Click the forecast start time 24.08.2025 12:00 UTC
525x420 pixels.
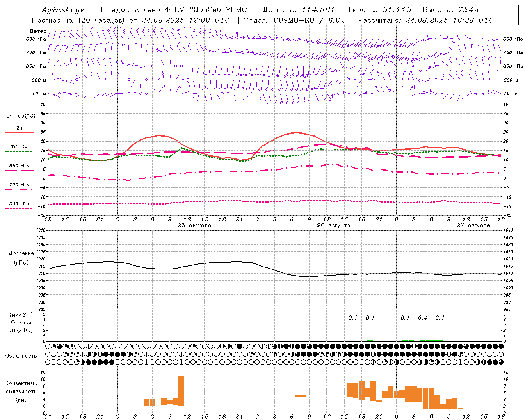185,20
